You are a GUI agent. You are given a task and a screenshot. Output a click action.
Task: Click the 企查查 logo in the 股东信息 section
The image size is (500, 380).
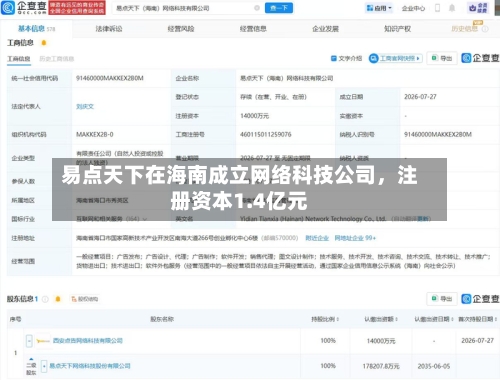pyautogui.click(x=480, y=299)
